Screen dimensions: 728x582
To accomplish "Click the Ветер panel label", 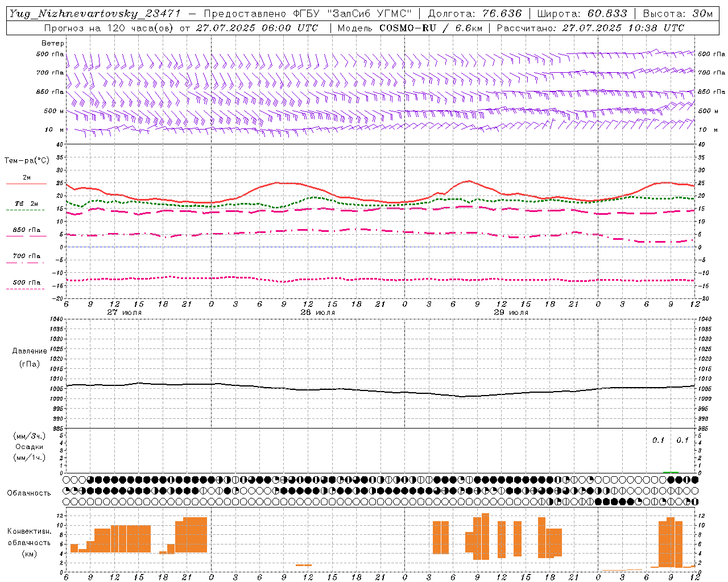I will 53,43.
